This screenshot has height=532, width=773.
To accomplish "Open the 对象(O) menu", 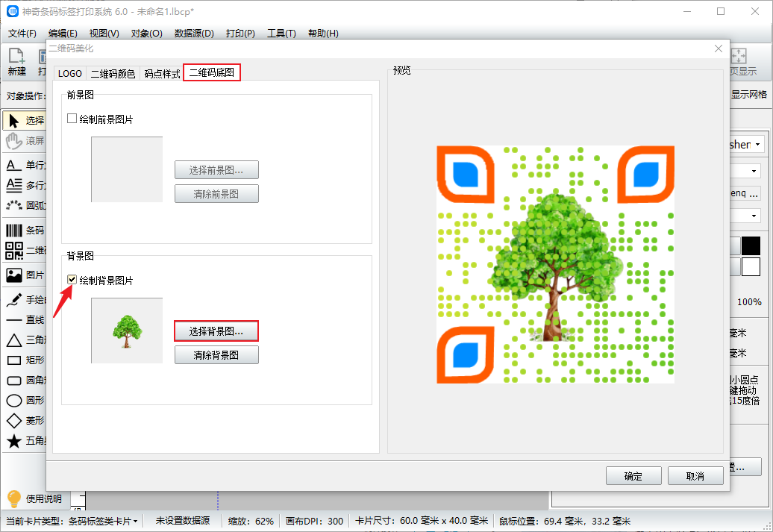I will coord(147,33).
